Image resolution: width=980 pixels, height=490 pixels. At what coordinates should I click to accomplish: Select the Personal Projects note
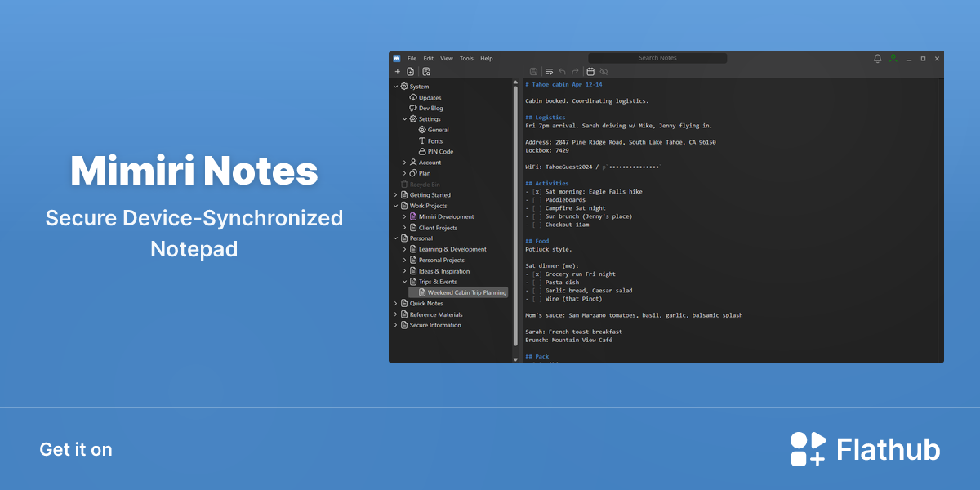coord(442,260)
